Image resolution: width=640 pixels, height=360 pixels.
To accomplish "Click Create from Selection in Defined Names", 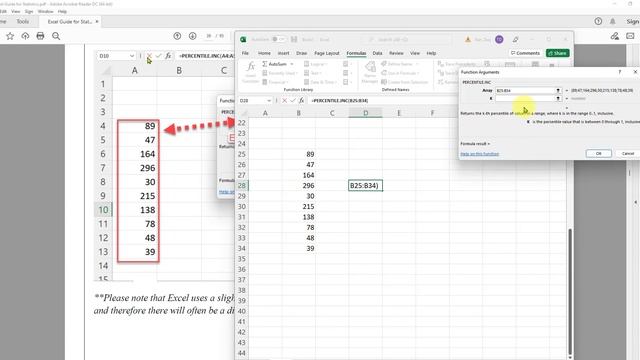I will tap(404, 82).
